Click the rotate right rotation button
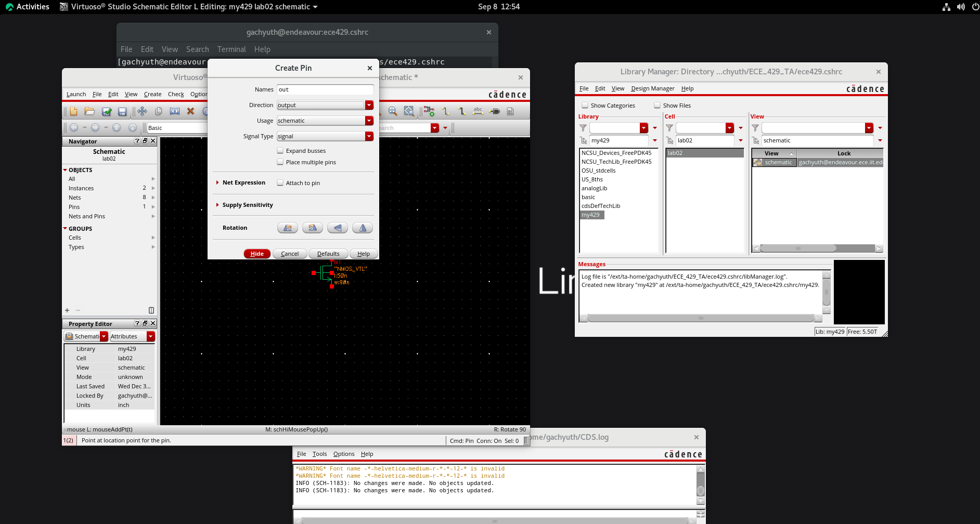The width and height of the screenshot is (980, 524). [x=313, y=228]
